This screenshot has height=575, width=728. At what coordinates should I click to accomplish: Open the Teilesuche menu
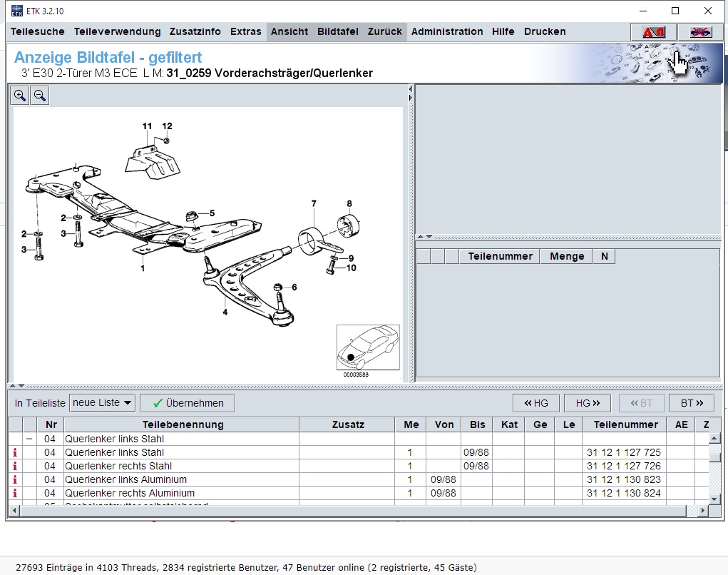tap(38, 31)
